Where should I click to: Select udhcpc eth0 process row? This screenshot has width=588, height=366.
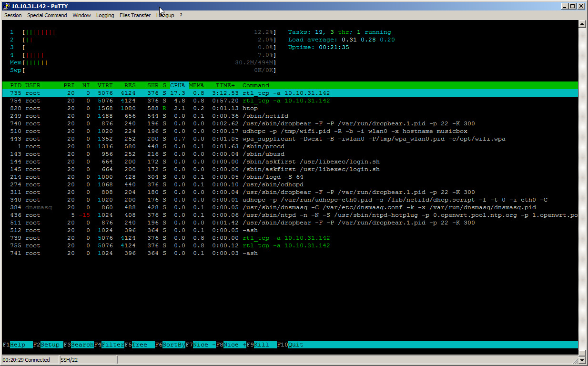point(290,200)
